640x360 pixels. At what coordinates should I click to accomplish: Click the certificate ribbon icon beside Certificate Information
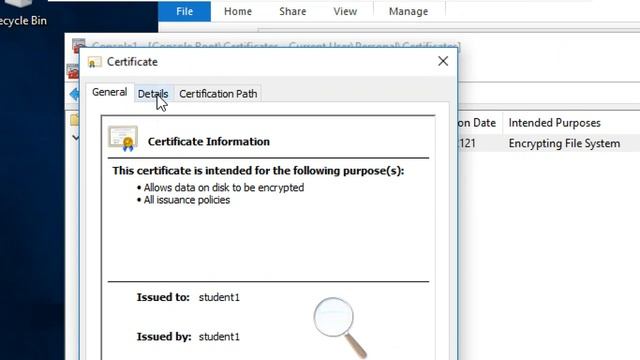coord(123,139)
